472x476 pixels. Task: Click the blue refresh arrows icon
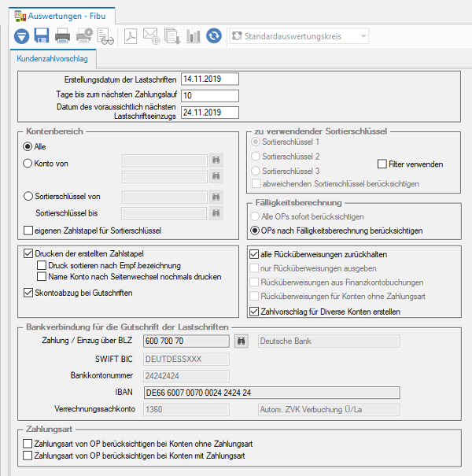click(x=214, y=36)
